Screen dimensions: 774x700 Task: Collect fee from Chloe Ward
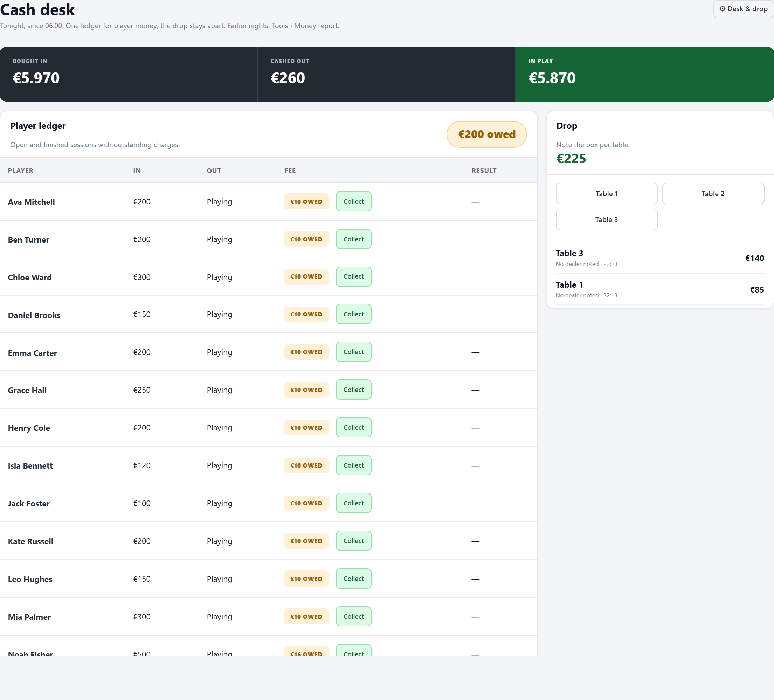(353, 277)
